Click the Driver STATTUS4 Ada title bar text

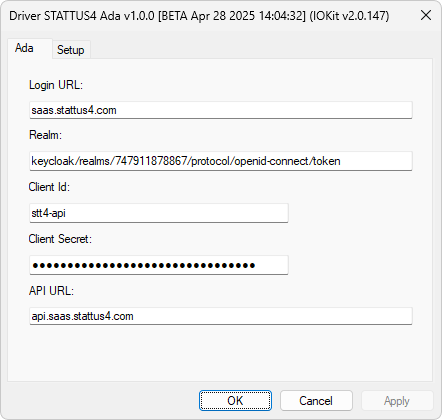click(199, 16)
